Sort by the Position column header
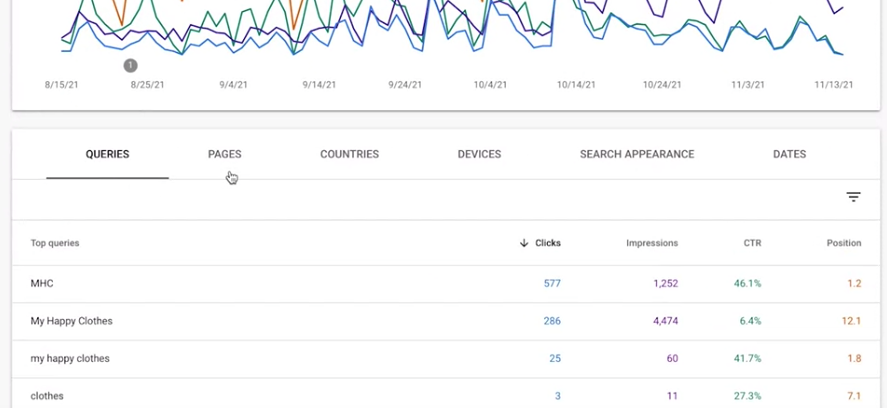887x408 pixels. click(x=844, y=243)
